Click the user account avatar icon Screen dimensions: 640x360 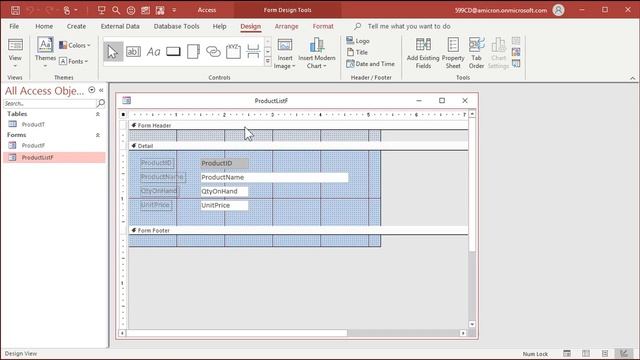click(558, 10)
